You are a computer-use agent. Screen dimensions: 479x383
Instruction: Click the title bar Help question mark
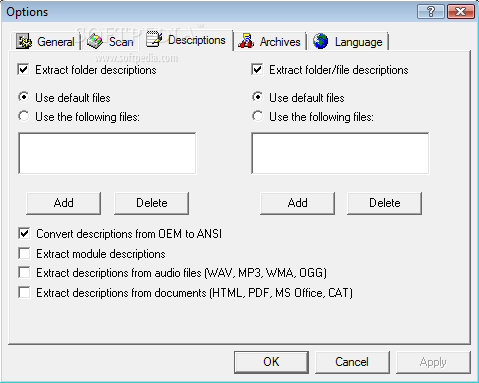[431, 12]
